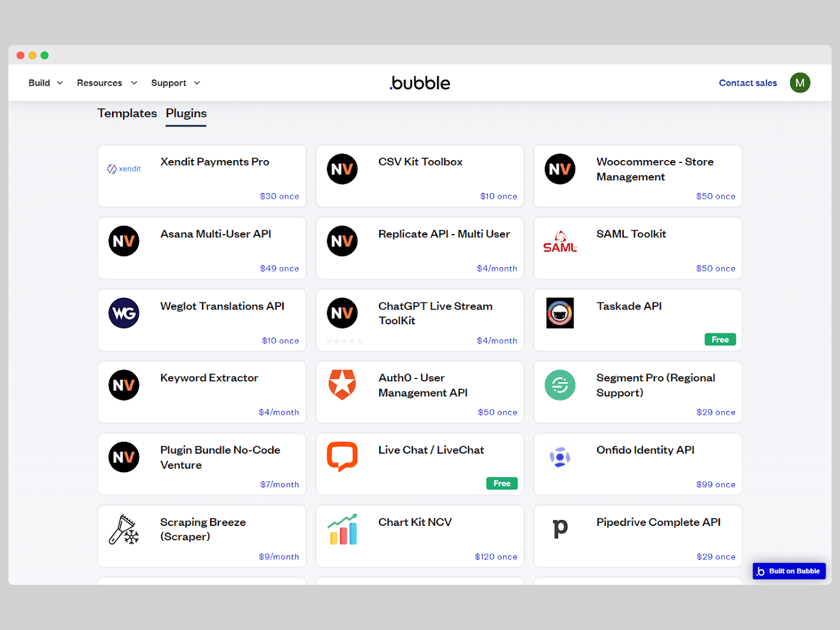
Task: Click the green Segment Pro logo icon
Action: 560,385
